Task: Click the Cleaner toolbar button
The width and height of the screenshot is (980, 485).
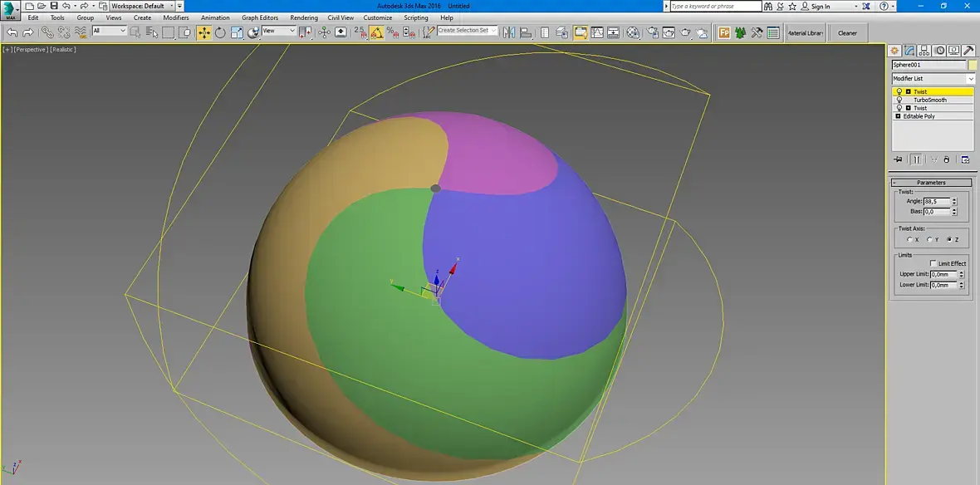Action: point(847,33)
